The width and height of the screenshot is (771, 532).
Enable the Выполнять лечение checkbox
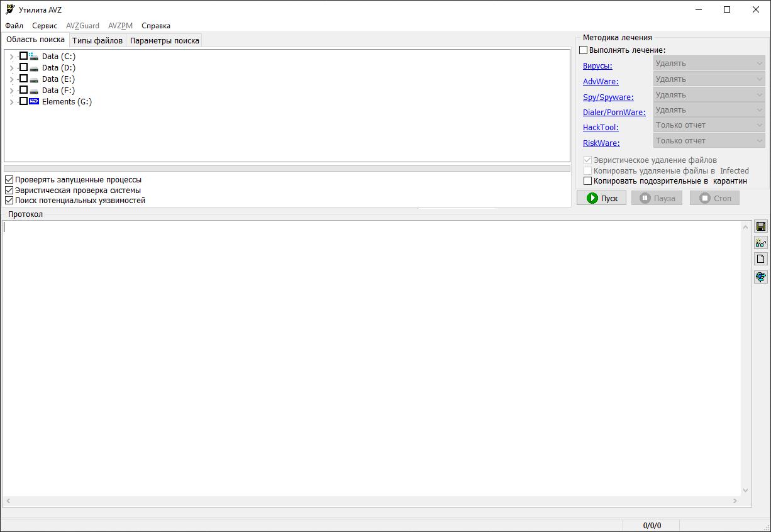coord(583,50)
